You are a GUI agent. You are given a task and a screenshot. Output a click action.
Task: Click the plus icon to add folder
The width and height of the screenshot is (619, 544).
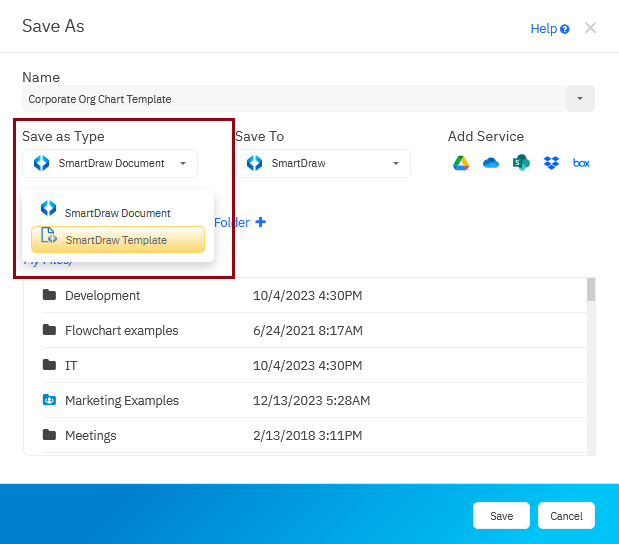point(261,222)
